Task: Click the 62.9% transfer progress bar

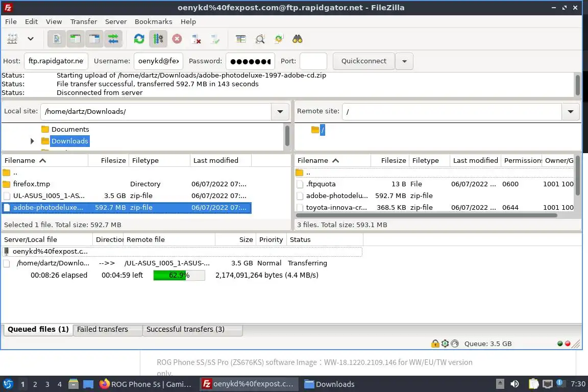Action: [179, 275]
